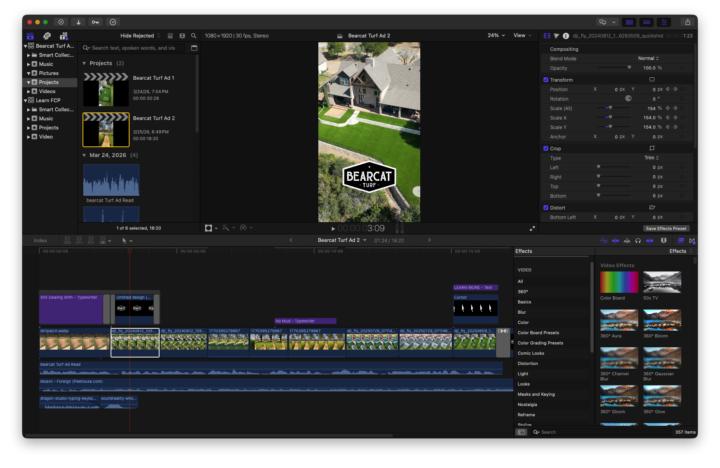Add keyframe for Scale (All) parameter
The width and height of the screenshot is (720, 468).
coord(675,108)
